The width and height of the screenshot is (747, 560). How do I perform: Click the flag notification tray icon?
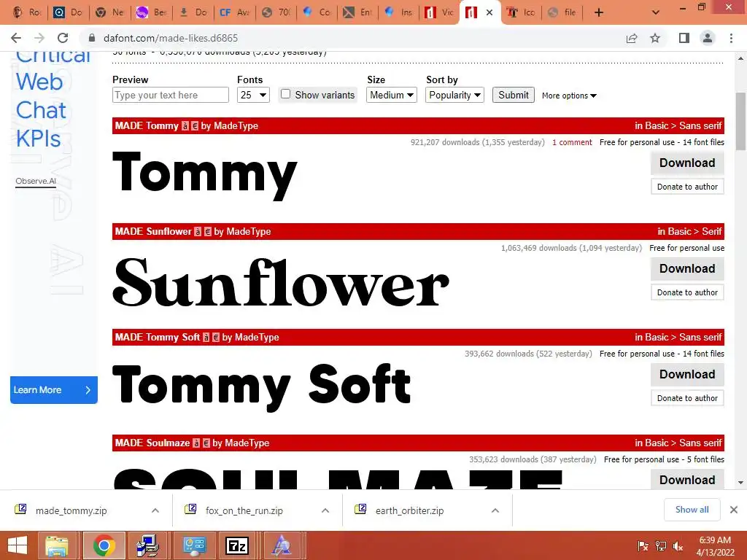(x=643, y=546)
